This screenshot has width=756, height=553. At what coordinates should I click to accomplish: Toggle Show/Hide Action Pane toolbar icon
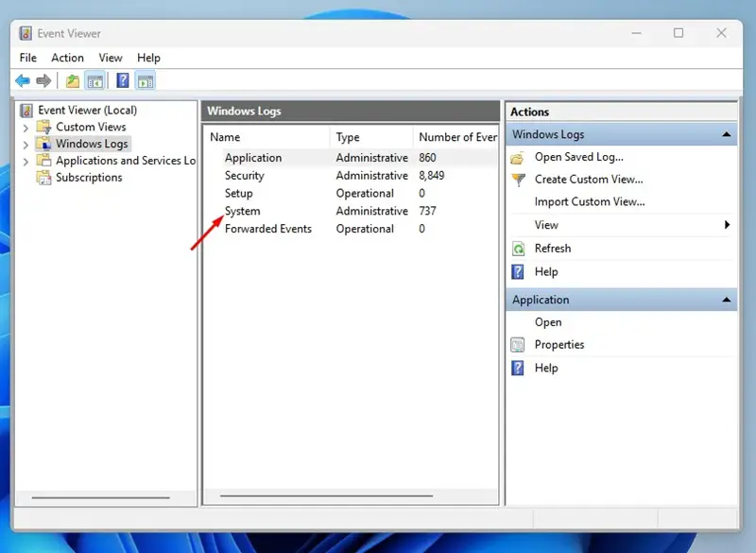(x=146, y=81)
